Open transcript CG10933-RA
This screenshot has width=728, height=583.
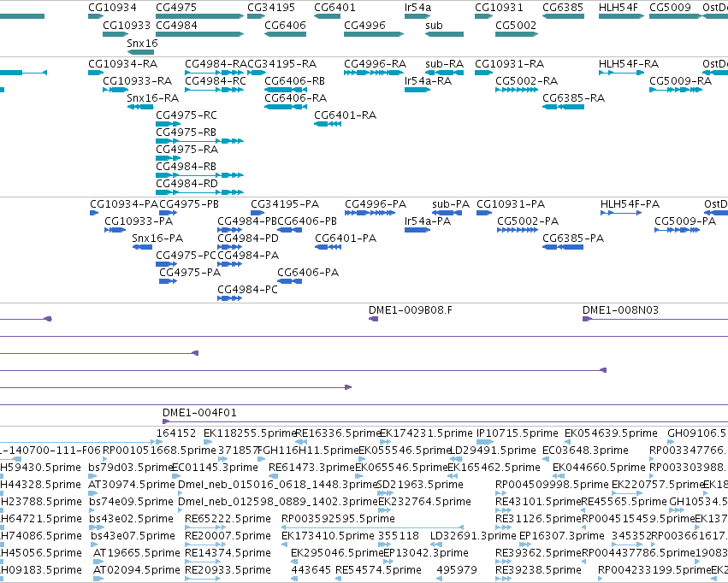click(x=138, y=81)
